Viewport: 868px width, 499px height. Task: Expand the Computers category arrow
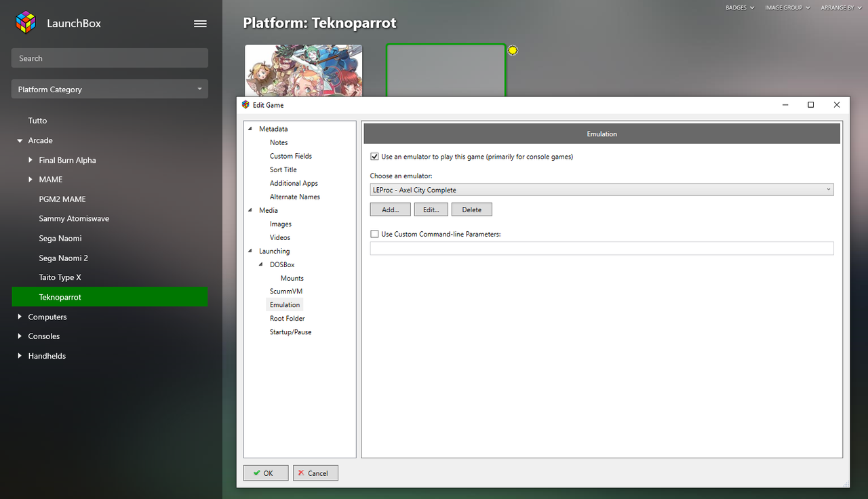[x=20, y=317]
